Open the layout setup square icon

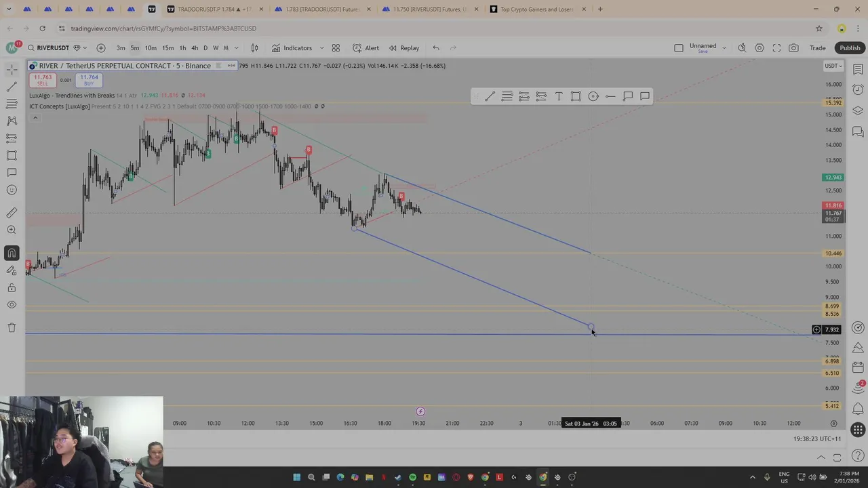click(679, 48)
